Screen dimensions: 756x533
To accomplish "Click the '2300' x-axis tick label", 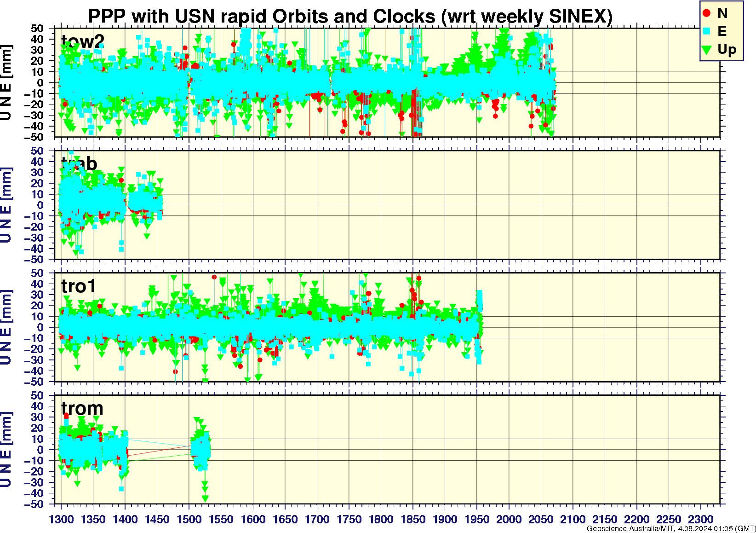I will click(700, 519).
